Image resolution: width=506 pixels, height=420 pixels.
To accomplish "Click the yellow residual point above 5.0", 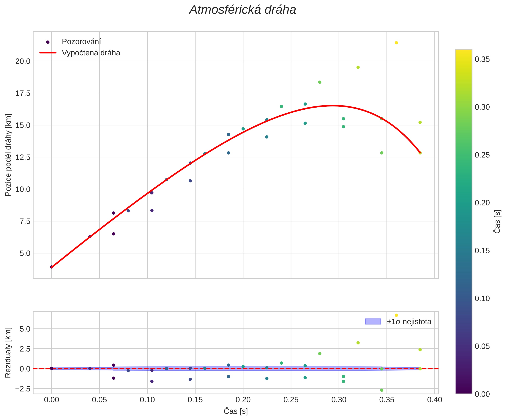I will click(x=396, y=315).
